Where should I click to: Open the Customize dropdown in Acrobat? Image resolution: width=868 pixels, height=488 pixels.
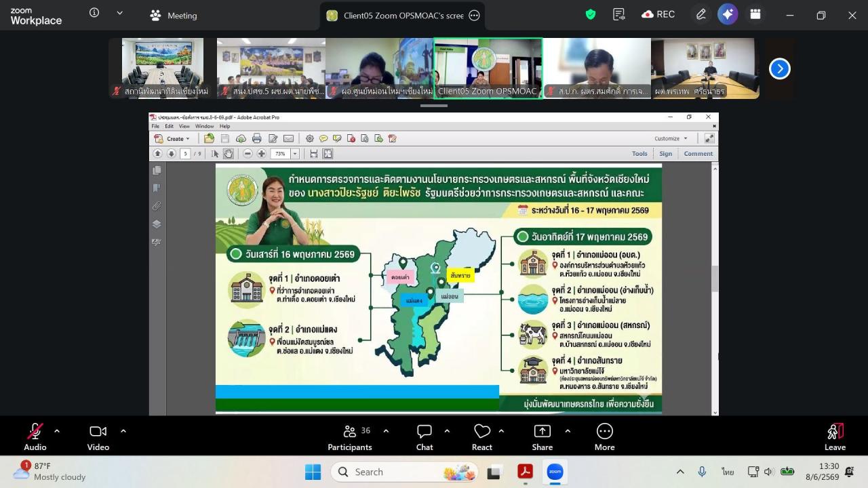click(671, 138)
